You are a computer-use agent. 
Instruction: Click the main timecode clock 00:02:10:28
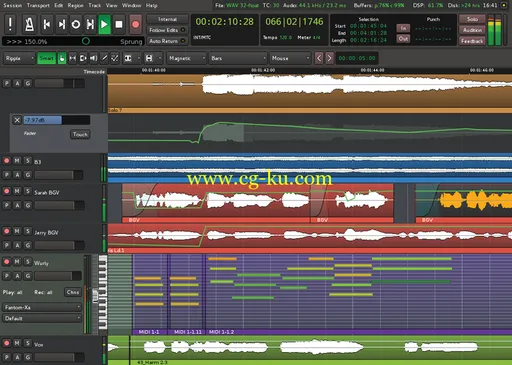[x=224, y=22]
